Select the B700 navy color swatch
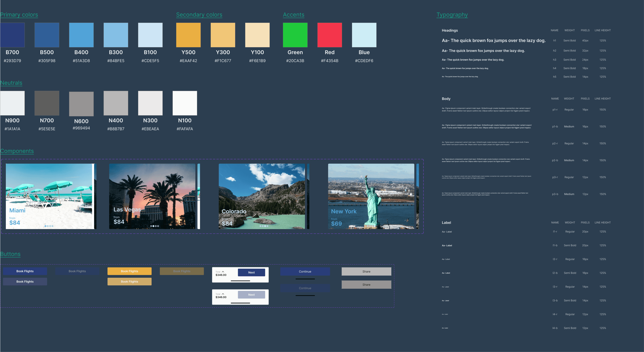The height and width of the screenshot is (352, 644). click(x=12, y=35)
